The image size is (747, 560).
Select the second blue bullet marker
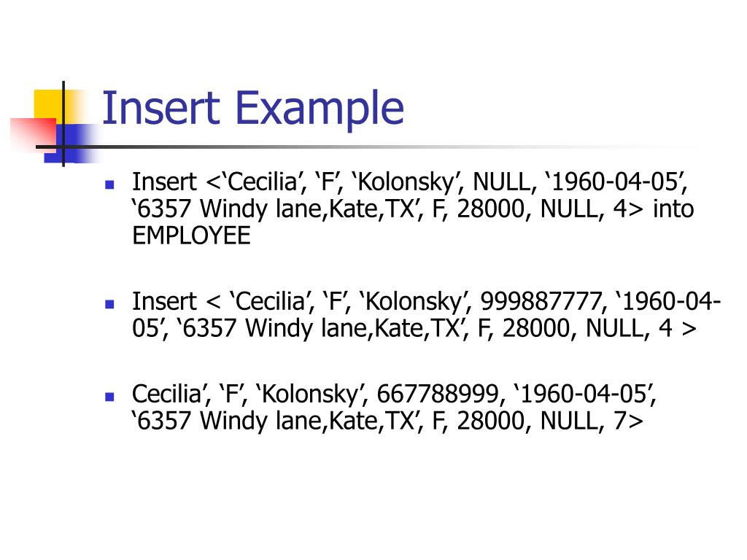tap(109, 304)
